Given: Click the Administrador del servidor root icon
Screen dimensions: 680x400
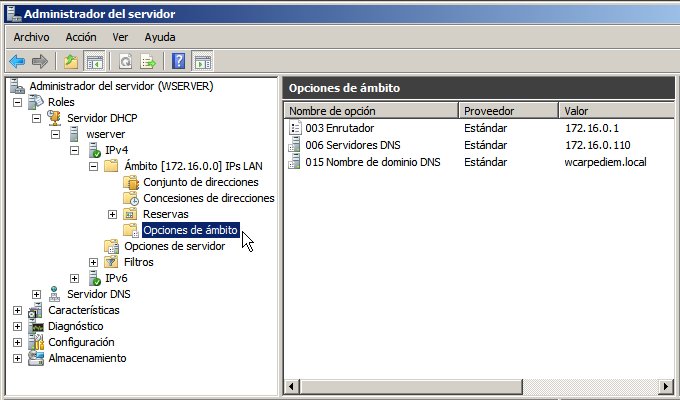Looking at the screenshot, I should tap(17, 86).
